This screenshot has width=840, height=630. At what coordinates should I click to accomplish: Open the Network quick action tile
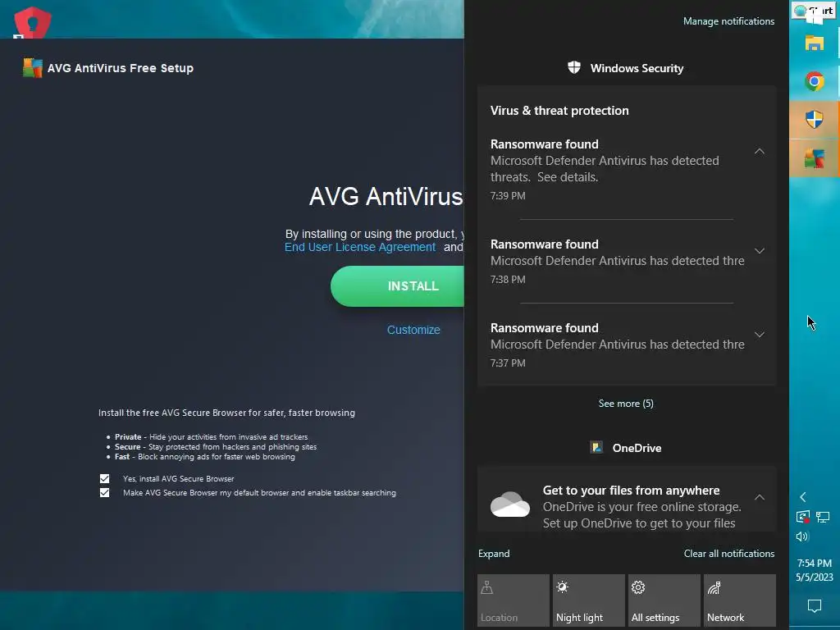pos(740,600)
